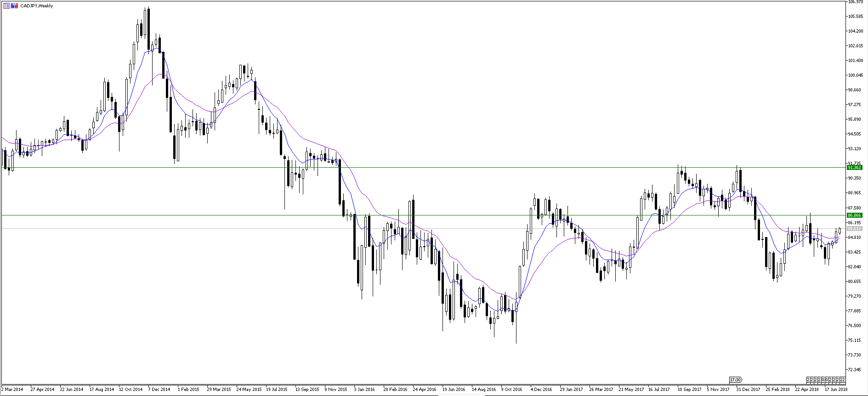Click the 25 Feb 2018 date label
The image size is (868, 396).
777,390
